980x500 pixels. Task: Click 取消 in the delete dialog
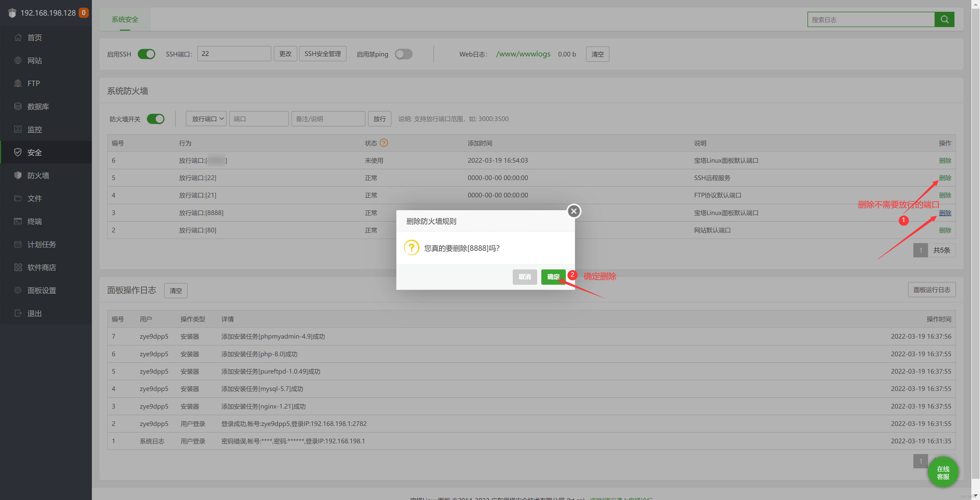[x=525, y=277]
